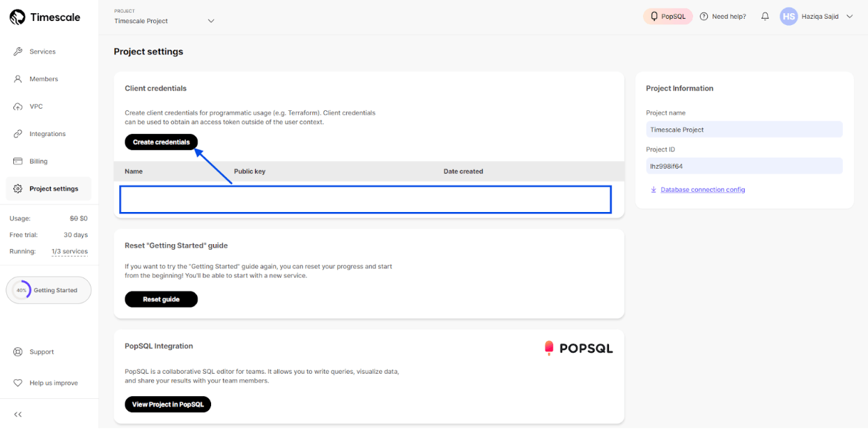Click the Services wrench icon
This screenshot has height=447, width=868.
pos(18,52)
